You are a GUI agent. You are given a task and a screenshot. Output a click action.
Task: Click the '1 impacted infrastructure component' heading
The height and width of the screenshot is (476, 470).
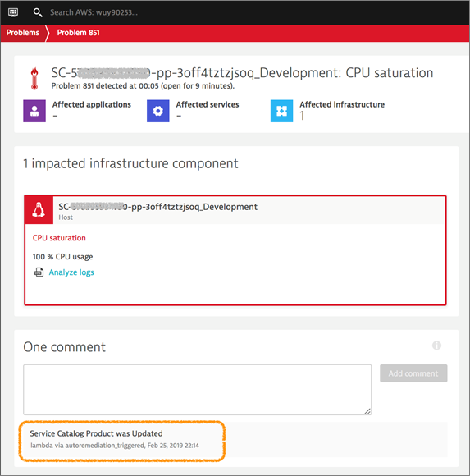[130, 163]
